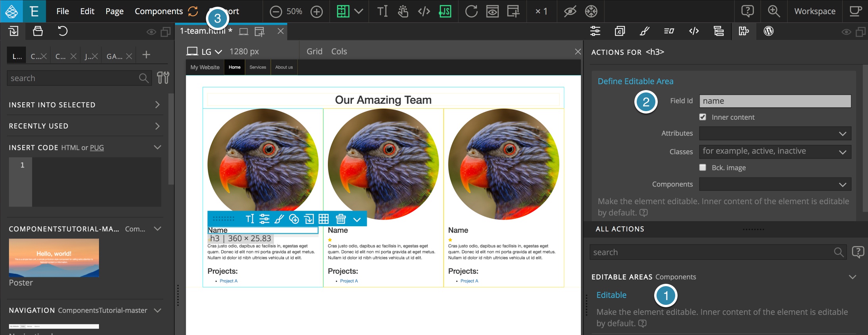Select the text edit TI tool
The image size is (868, 335).
tap(382, 11)
